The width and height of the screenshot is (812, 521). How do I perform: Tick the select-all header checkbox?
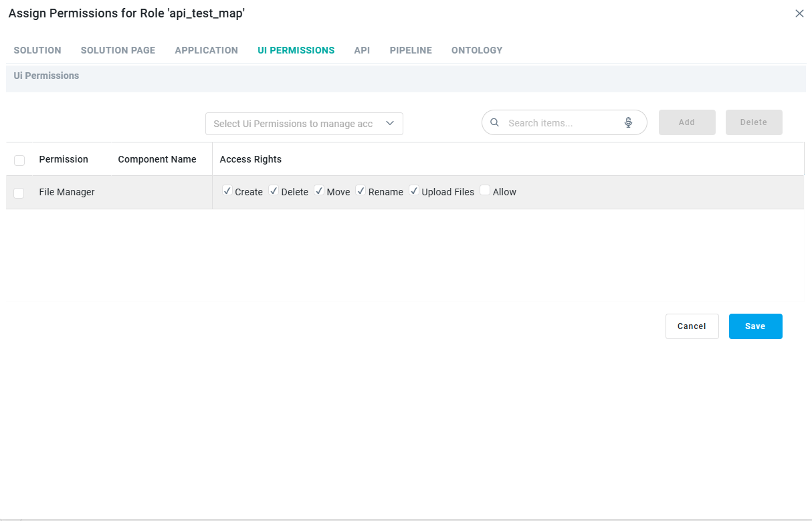click(x=19, y=160)
